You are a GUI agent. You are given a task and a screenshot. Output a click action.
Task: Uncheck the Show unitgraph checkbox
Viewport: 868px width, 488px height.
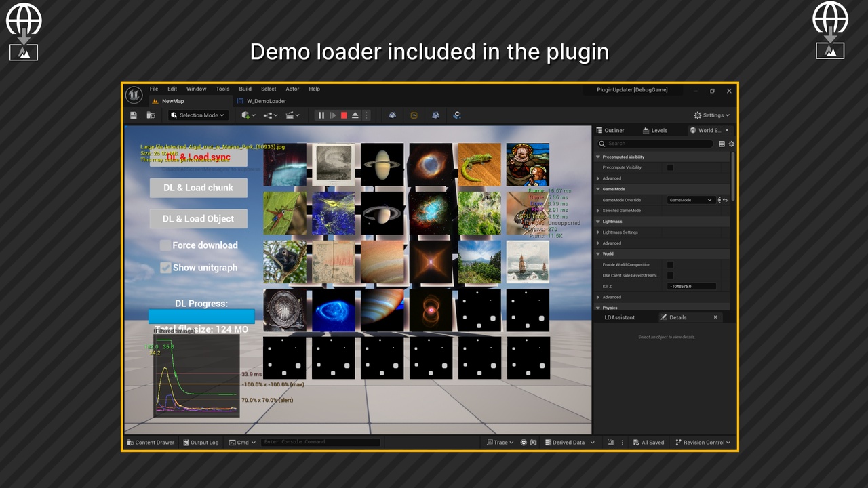[165, 268]
